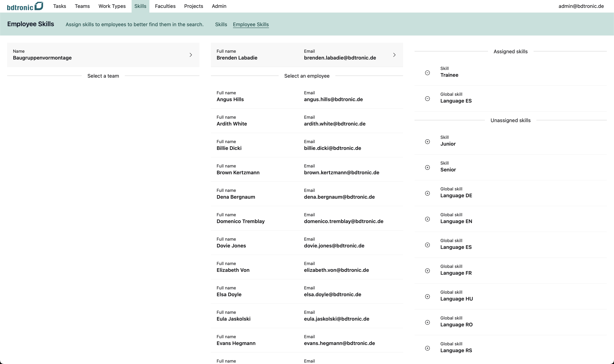This screenshot has width=614, height=364.
Task: Add the Junior skill to the employee
Action: point(427,142)
